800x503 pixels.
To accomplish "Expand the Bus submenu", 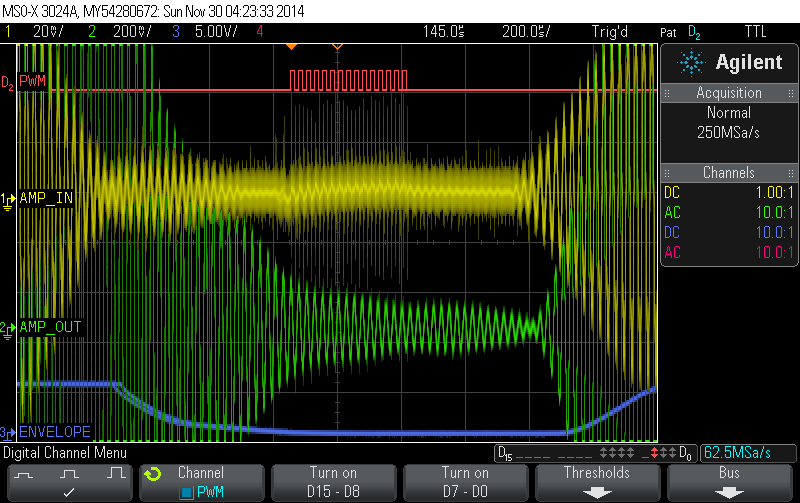I will point(729,482).
